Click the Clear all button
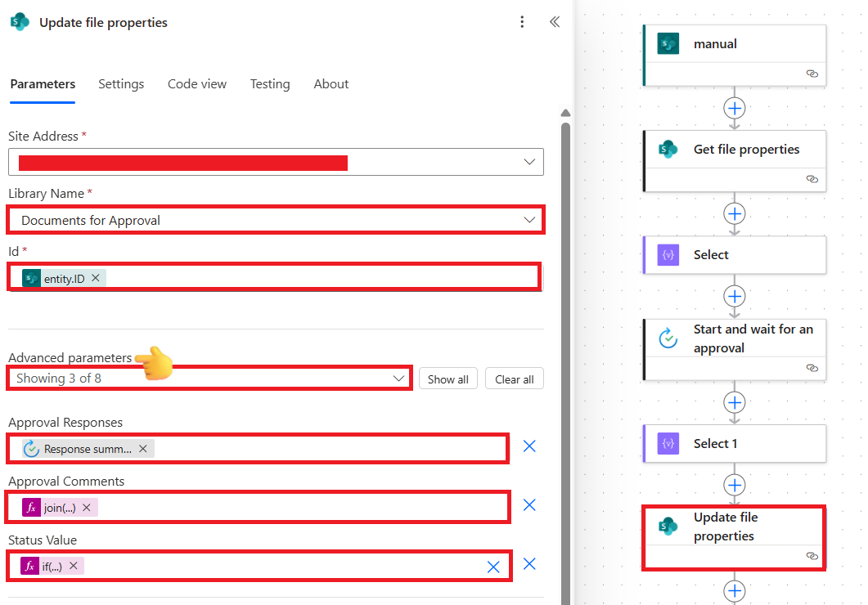Viewport: 868px width, 605px height. tap(515, 379)
